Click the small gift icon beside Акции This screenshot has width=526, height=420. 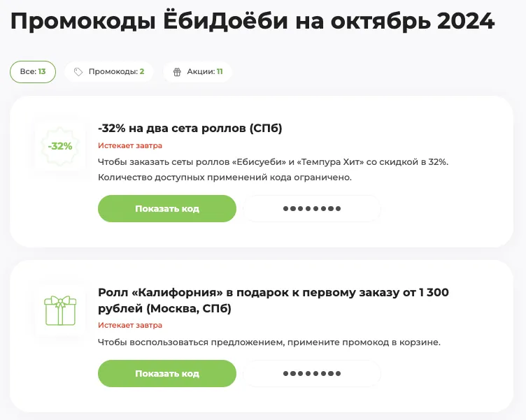tap(177, 72)
